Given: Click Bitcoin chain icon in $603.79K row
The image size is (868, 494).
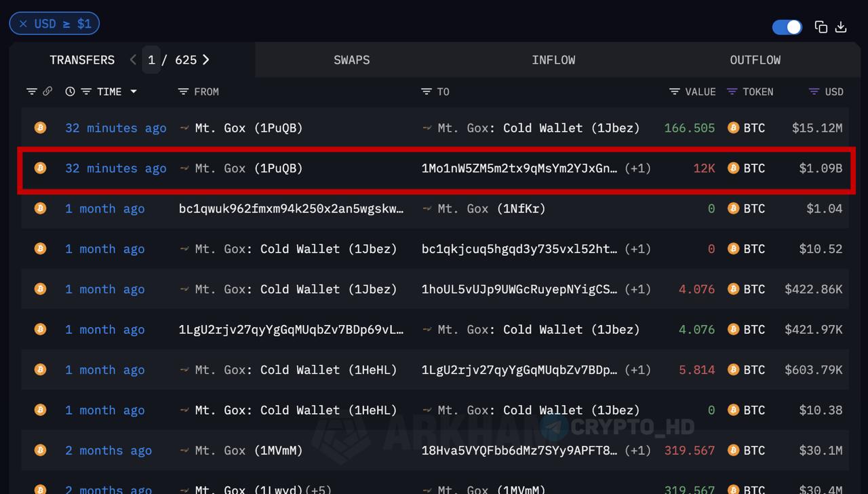Looking at the screenshot, I should (41, 370).
